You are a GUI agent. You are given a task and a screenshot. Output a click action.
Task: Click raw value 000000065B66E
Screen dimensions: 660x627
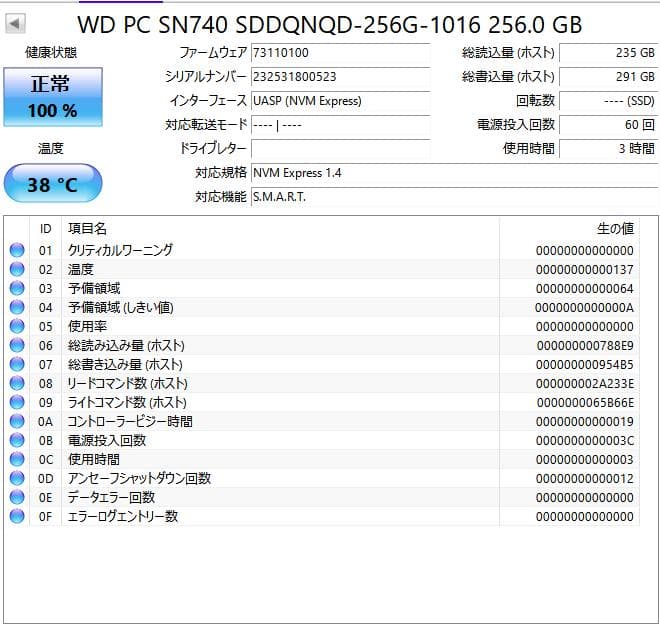(585, 402)
